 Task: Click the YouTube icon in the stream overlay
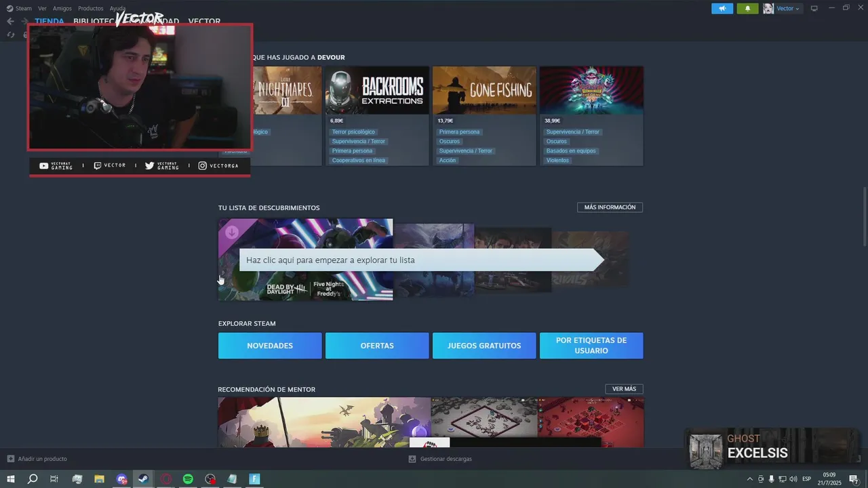tap(44, 166)
